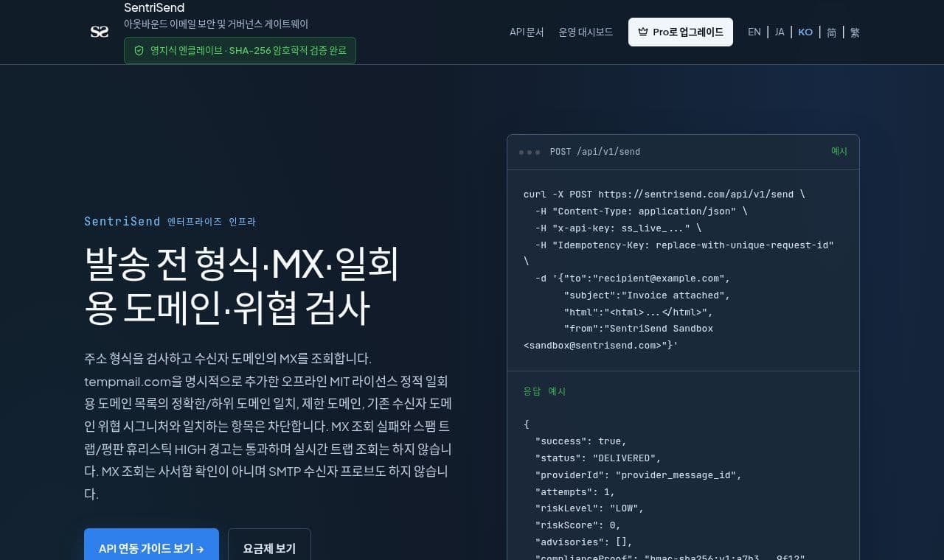Viewport: 944px width, 560px height.
Task: Click the Pro로 업그레이드 button
Action: coord(681,32)
